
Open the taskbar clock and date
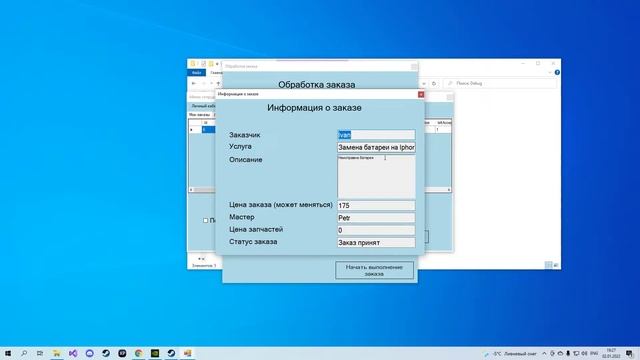(611, 353)
